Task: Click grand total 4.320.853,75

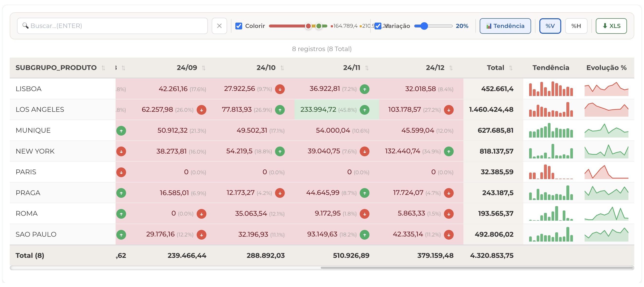Action: (491, 256)
